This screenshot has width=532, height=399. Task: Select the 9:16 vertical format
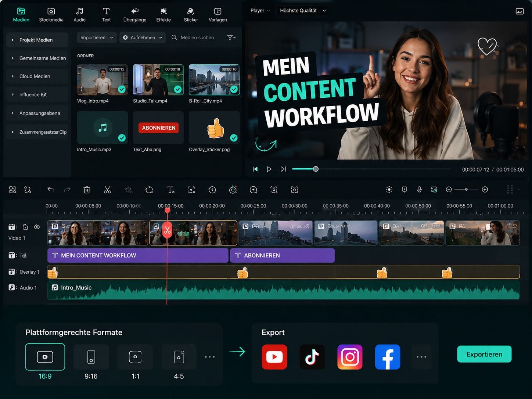coord(91,357)
